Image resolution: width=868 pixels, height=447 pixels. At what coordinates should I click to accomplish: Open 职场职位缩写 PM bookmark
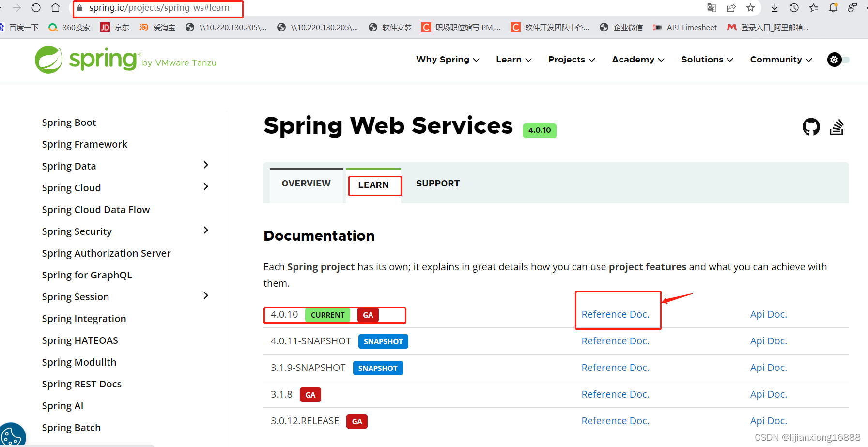point(461,28)
